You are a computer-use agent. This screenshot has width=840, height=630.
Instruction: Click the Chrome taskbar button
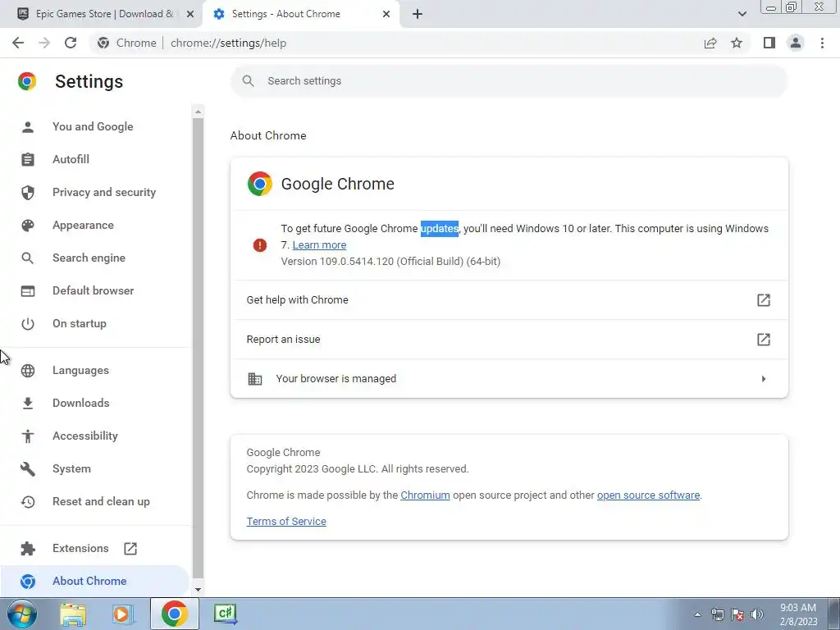(174, 614)
